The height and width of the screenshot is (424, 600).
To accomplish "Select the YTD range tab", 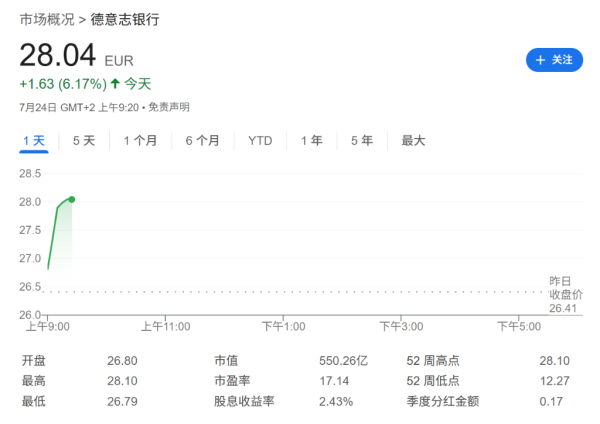I will point(260,141).
